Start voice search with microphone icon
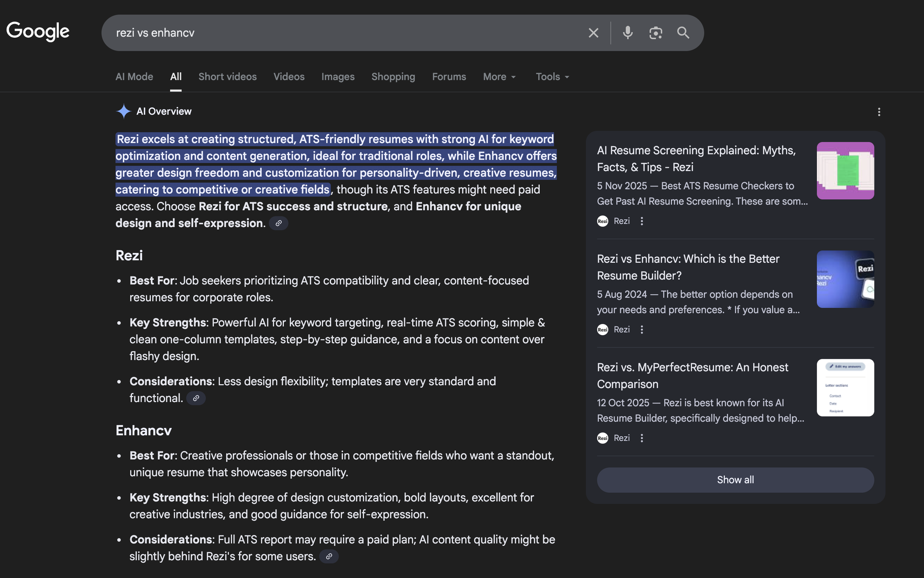The height and width of the screenshot is (578, 924). coord(627,33)
